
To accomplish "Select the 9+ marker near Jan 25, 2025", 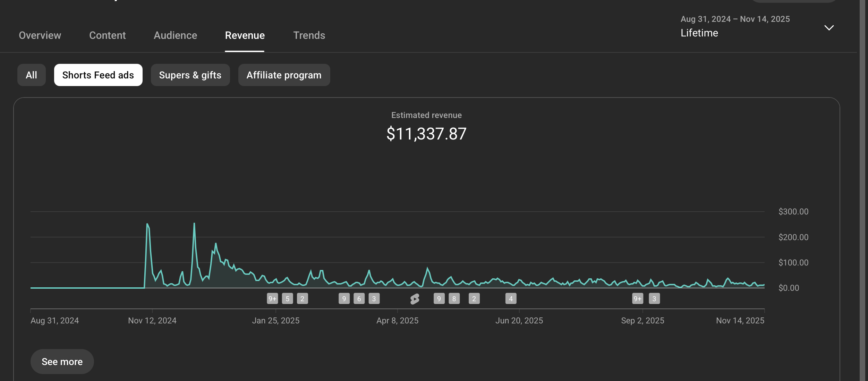I will click(272, 299).
